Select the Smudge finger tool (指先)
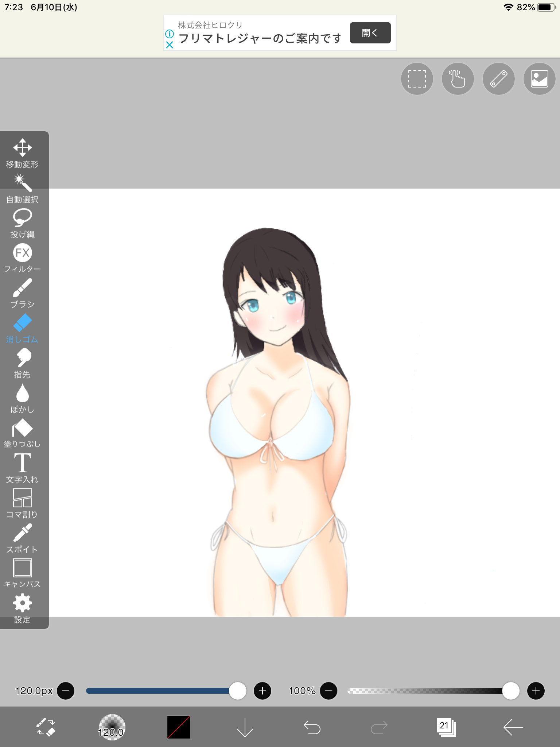The image size is (560, 747). [22, 363]
